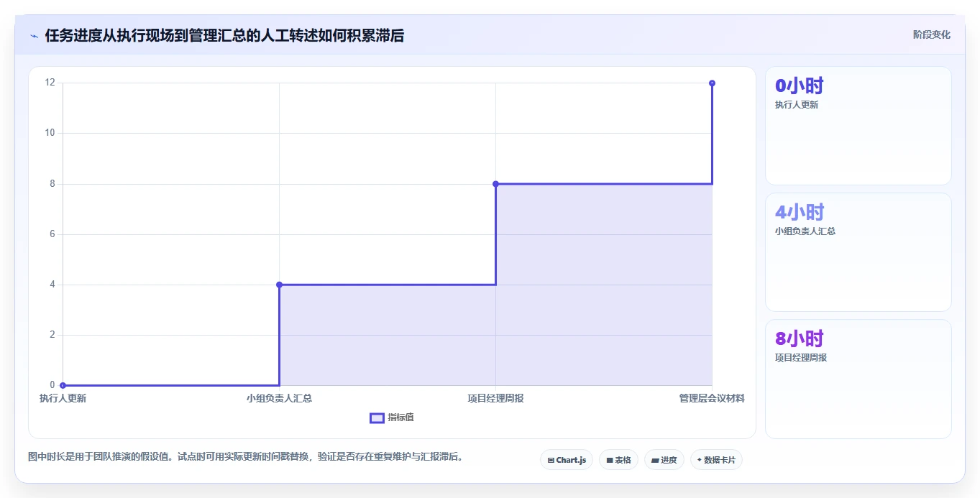
Task: Click the data point at 执行人更新
Action: pyautogui.click(x=63, y=385)
